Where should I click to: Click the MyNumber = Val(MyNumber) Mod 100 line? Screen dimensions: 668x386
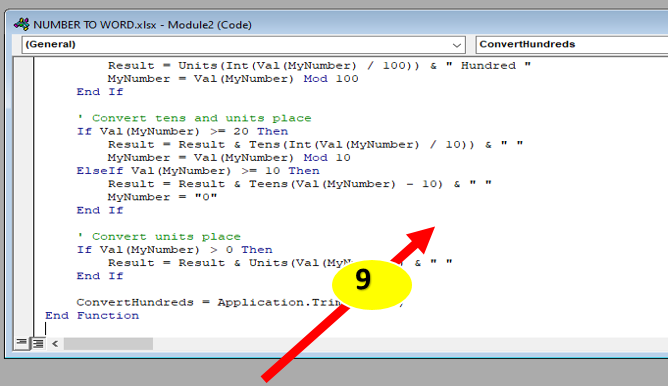[x=233, y=79]
